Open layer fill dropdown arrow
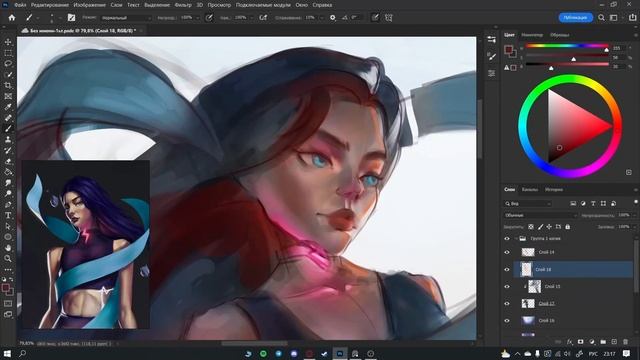This screenshot has width=640, height=360. [x=633, y=227]
